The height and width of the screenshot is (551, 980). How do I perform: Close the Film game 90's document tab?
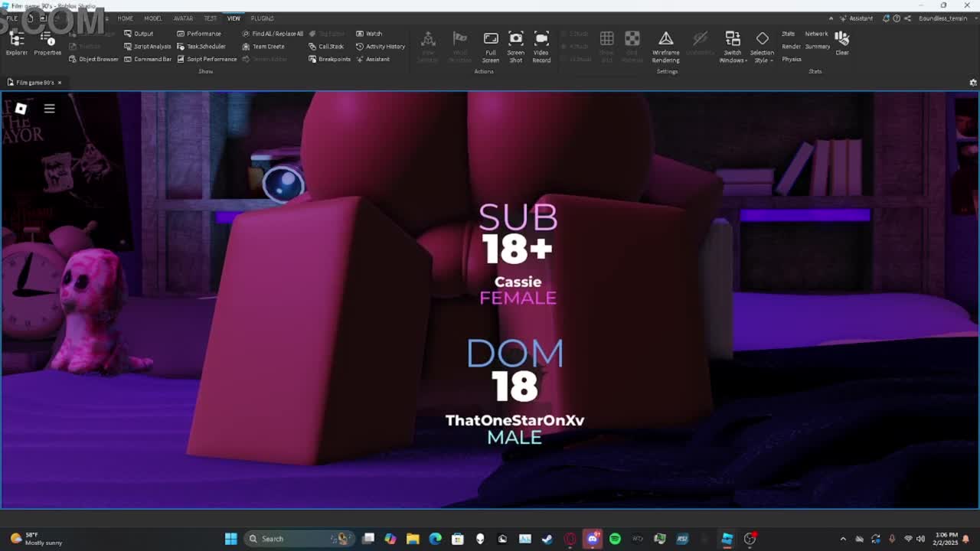60,83
